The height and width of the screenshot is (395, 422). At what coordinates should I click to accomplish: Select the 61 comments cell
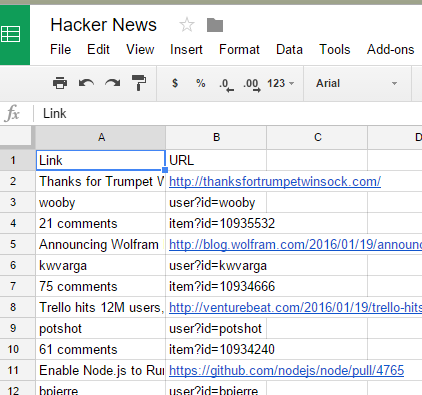click(x=100, y=350)
